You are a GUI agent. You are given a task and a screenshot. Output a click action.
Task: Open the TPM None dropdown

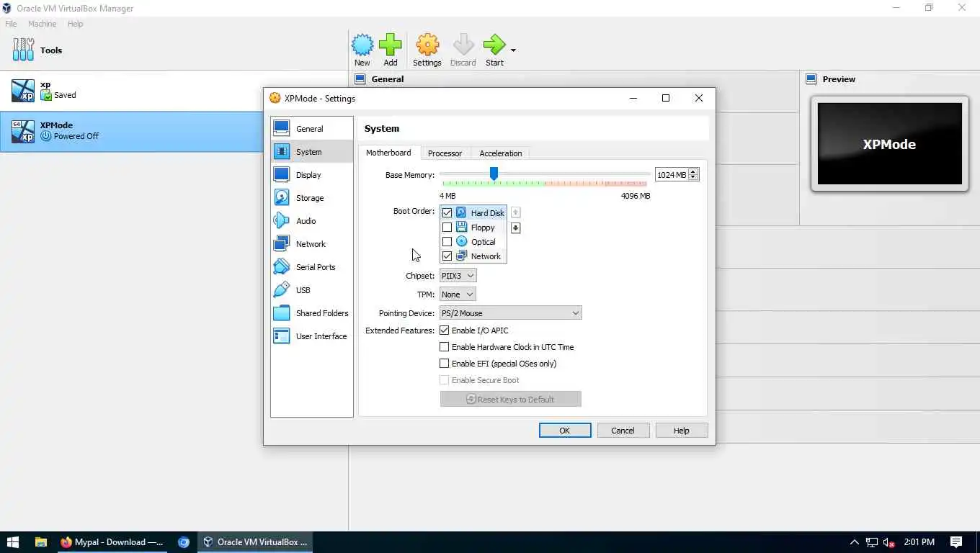(x=458, y=295)
